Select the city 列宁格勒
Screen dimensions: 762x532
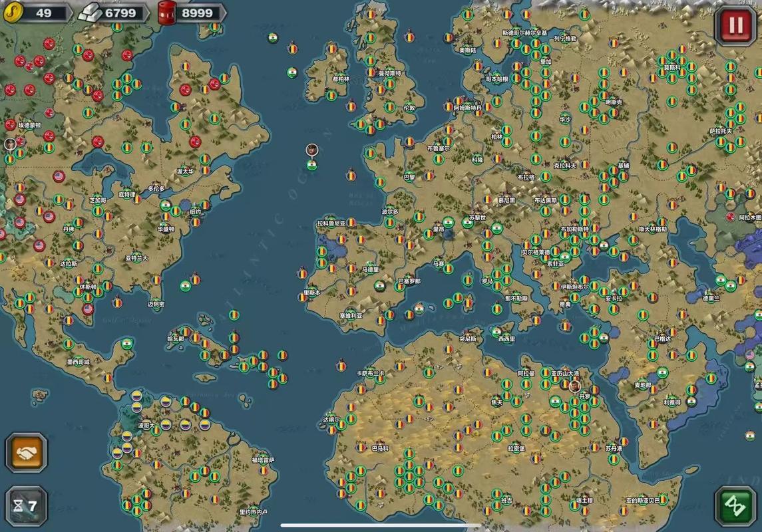coord(565,39)
